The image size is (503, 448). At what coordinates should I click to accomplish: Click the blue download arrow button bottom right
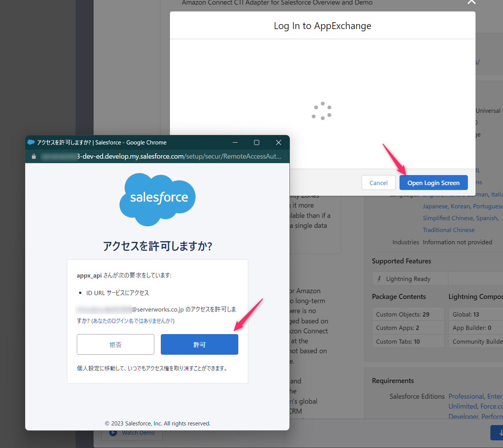(498, 433)
